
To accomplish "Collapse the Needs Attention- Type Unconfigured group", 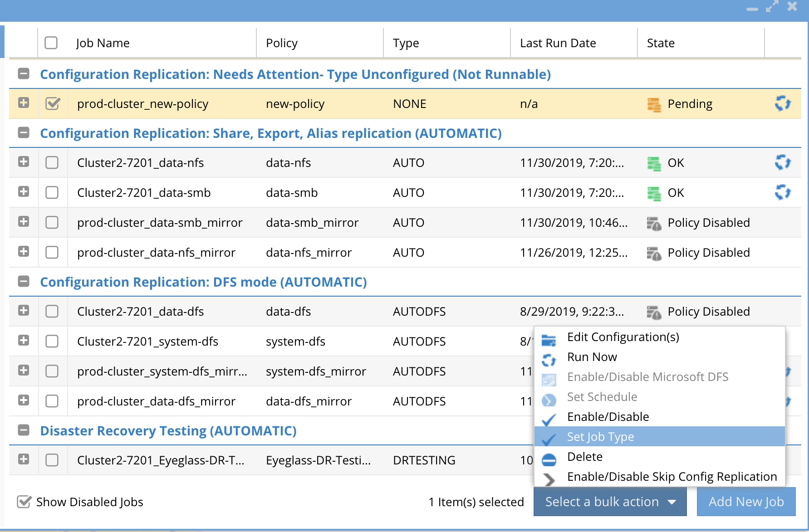I will click(x=24, y=73).
